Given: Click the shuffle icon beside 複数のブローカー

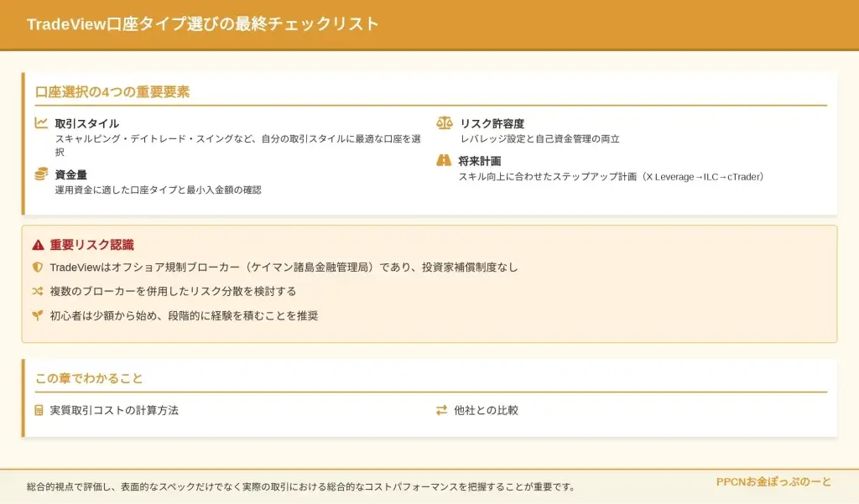Looking at the screenshot, I should 38,292.
